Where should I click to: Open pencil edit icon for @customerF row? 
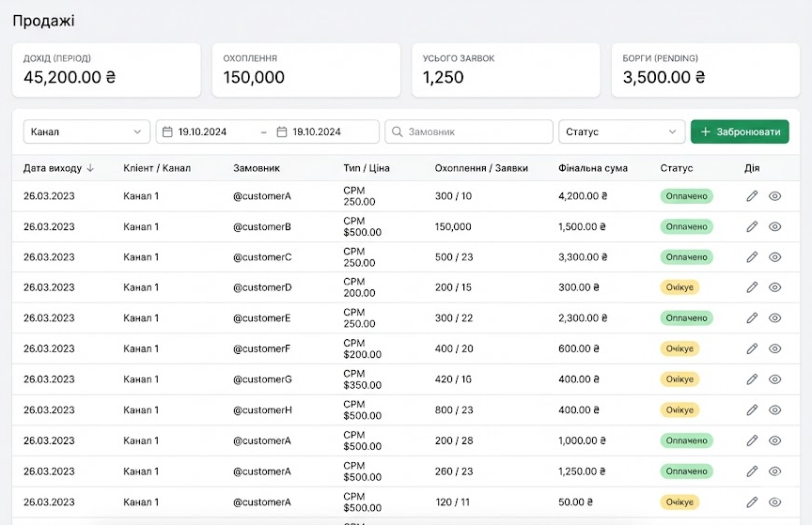752,348
